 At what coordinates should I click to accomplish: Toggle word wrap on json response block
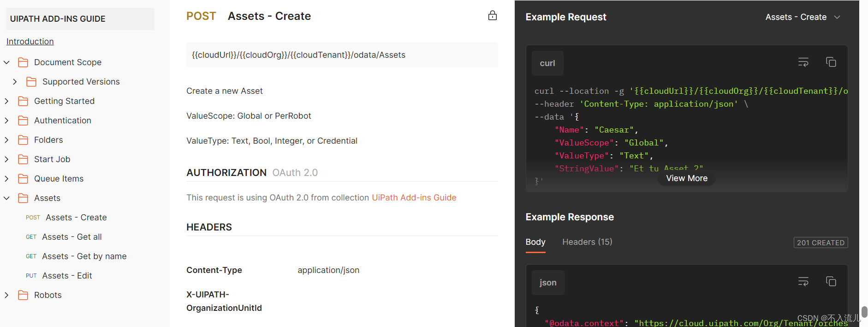(x=803, y=282)
